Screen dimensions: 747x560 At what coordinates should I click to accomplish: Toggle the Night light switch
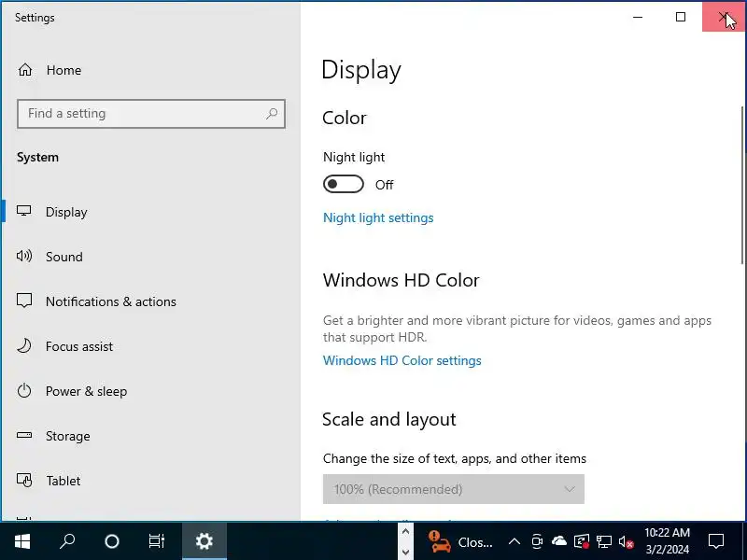(x=343, y=184)
